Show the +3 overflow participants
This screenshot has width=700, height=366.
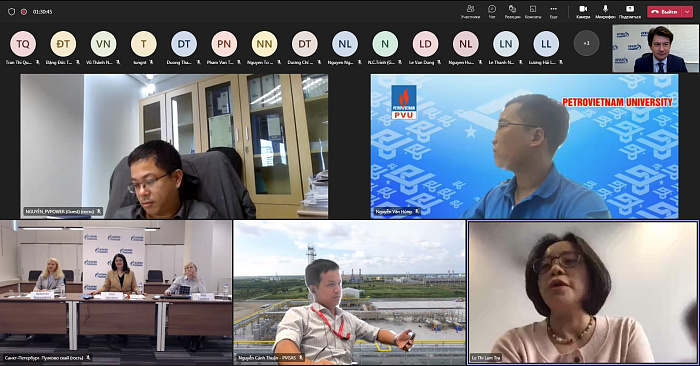pyautogui.click(x=586, y=43)
